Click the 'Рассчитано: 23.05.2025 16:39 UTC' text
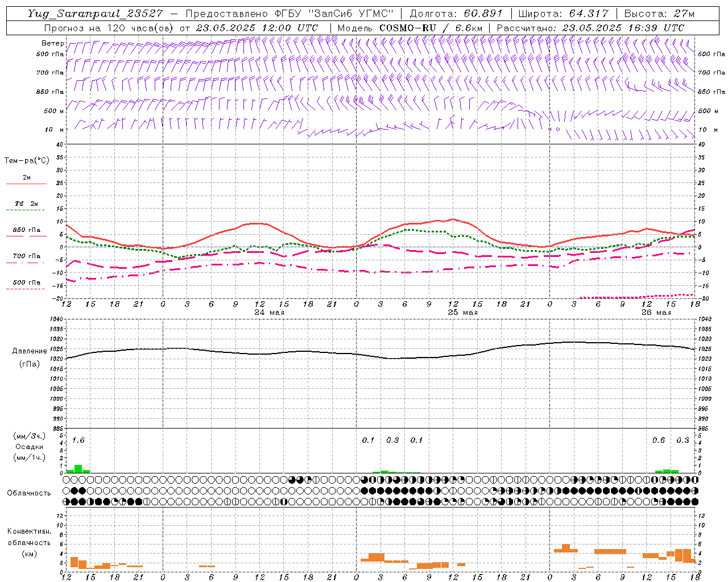The height and width of the screenshot is (582, 728). tap(590, 28)
